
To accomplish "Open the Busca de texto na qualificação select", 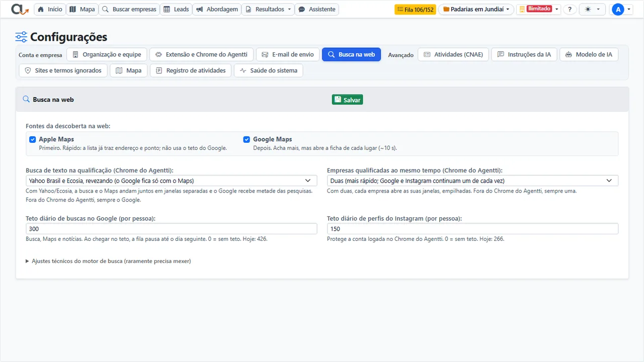I will click(x=172, y=180).
